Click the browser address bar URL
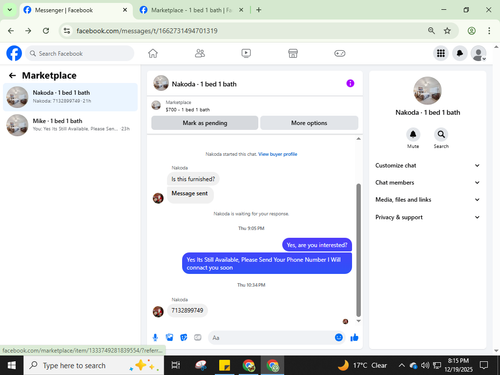This screenshot has height=375, width=500. [x=147, y=31]
